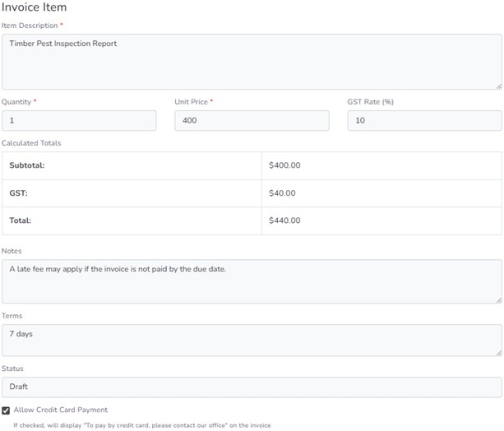Viewport: 504px width, 431px height.
Task: Click the Status field showing Draft
Action: coord(251,387)
